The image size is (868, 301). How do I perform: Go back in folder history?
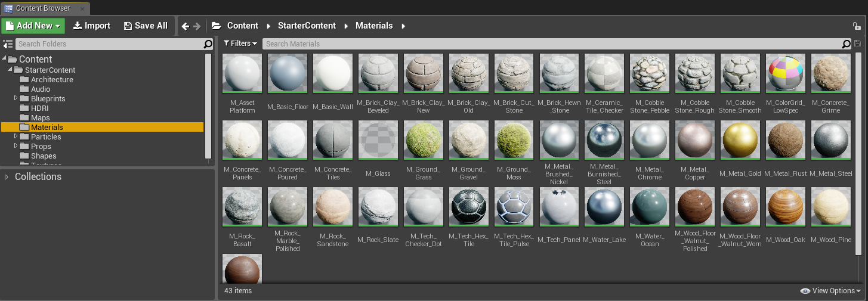(x=185, y=26)
